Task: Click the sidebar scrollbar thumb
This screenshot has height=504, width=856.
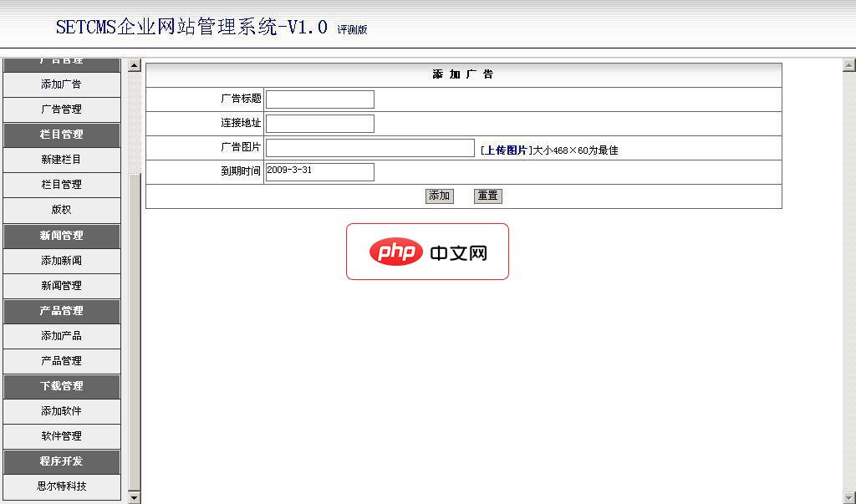Action: [x=135, y=332]
